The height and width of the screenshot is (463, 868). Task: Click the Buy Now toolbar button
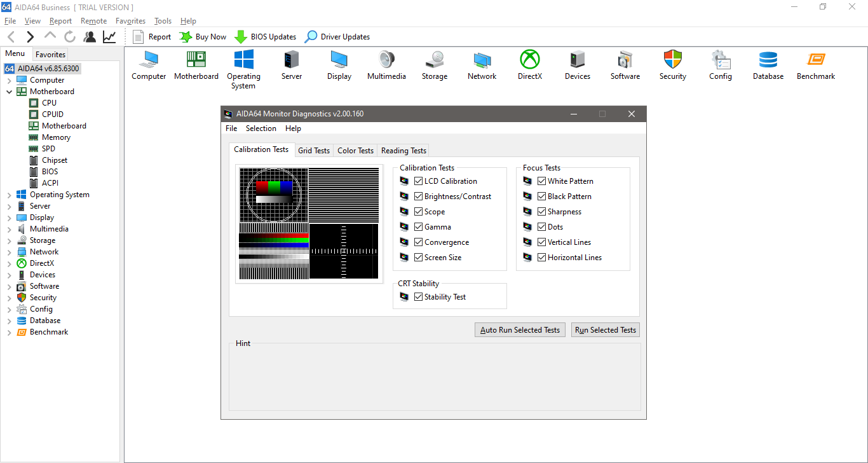coord(203,37)
